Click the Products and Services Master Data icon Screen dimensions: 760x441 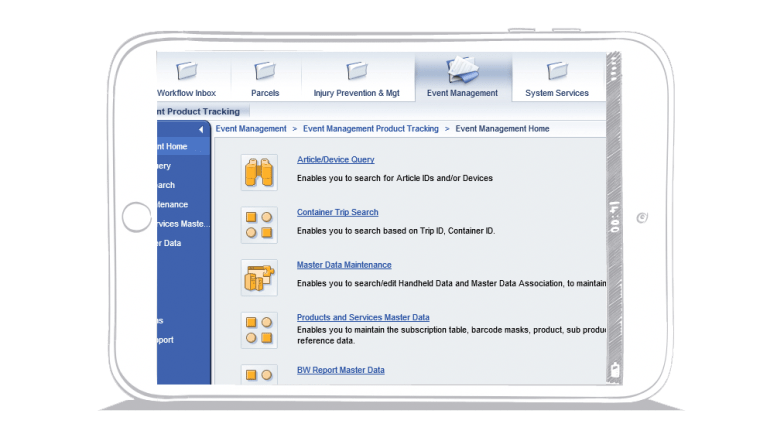click(259, 330)
